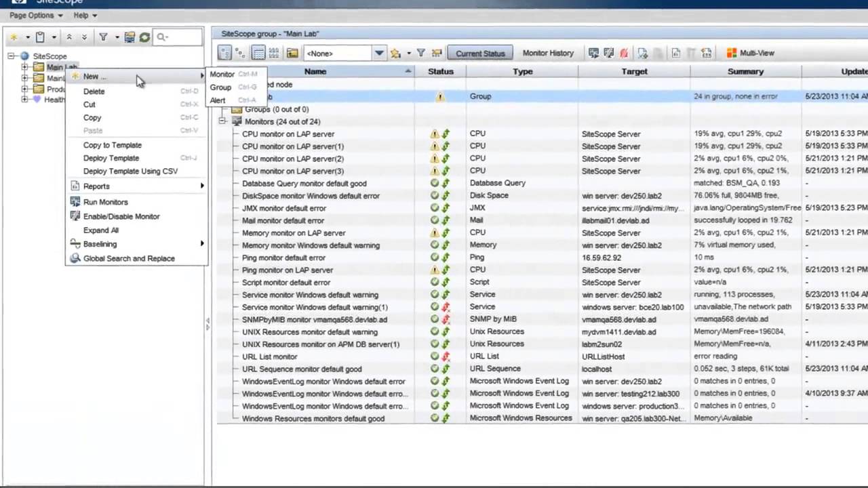Choose Copy to Template in context menu
The image size is (868, 488).
click(136, 145)
